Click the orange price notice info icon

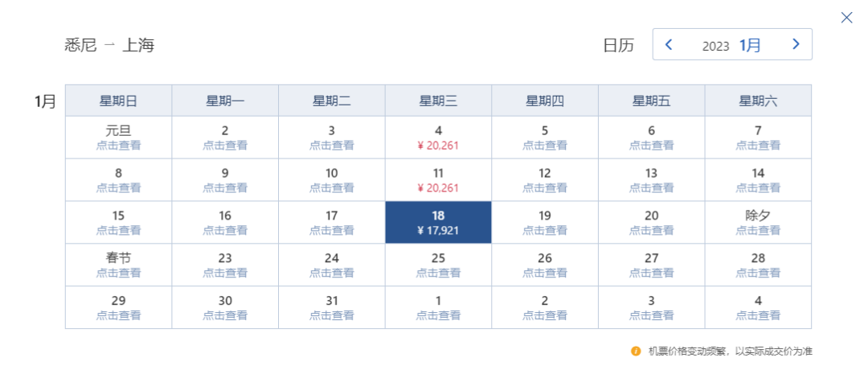pos(636,351)
